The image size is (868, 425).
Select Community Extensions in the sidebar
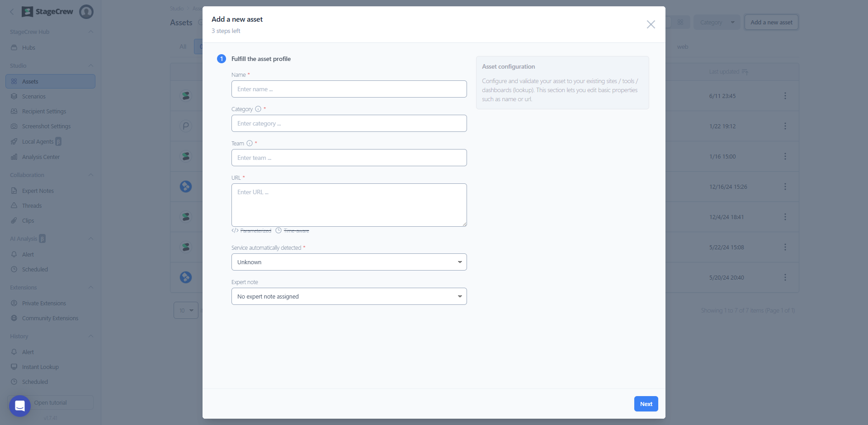[50, 318]
